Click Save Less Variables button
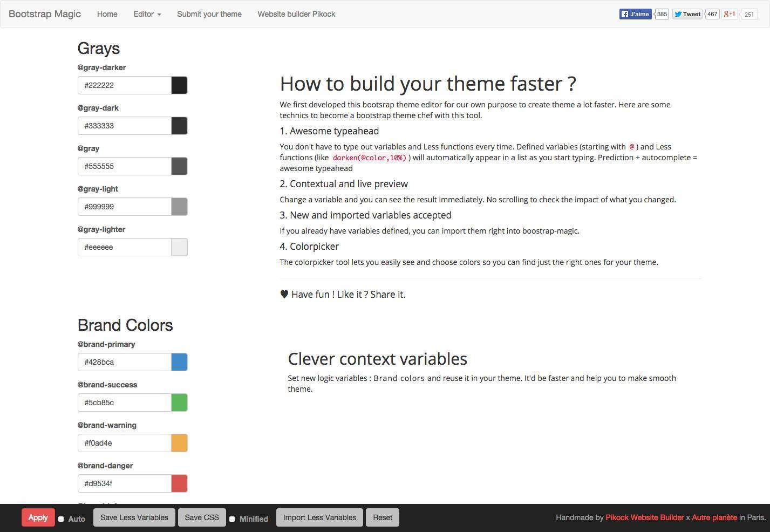The width and height of the screenshot is (770, 532). point(134,517)
